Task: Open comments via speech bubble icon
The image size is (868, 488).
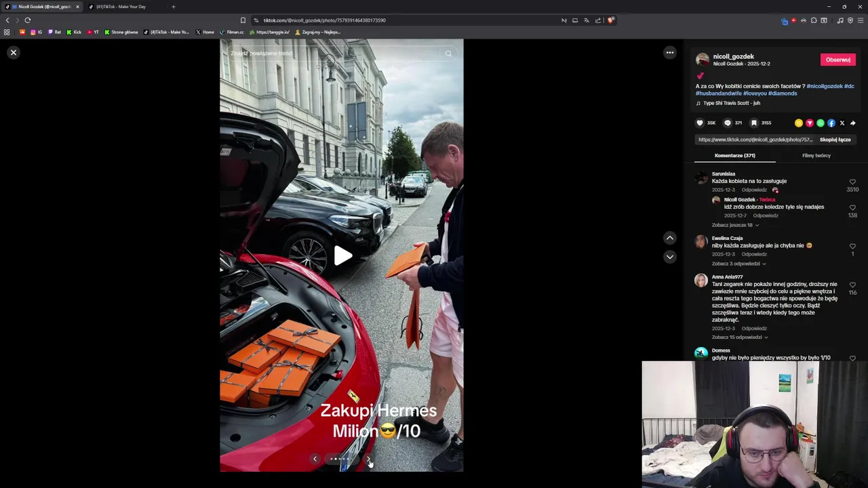Action: (728, 123)
